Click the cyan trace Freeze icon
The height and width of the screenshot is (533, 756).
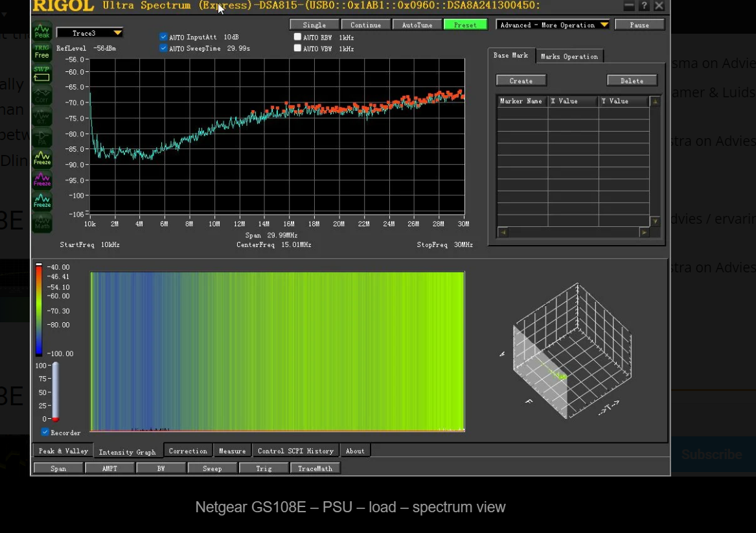point(42,202)
